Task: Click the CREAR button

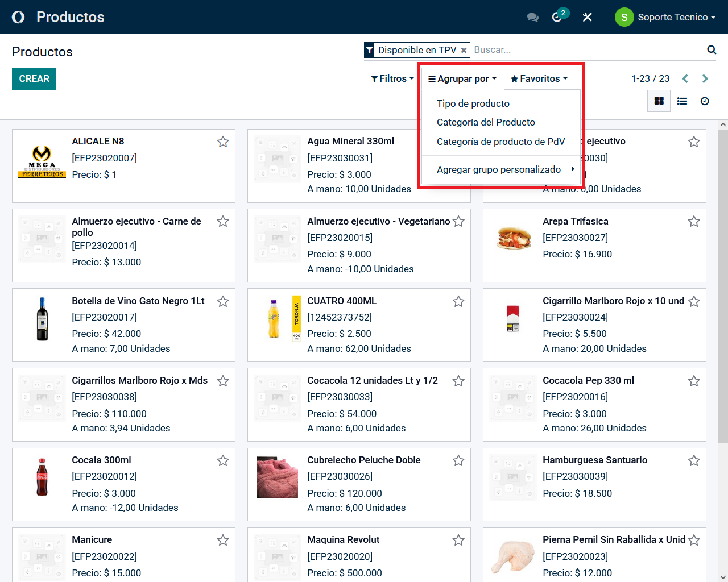Action: (x=34, y=78)
